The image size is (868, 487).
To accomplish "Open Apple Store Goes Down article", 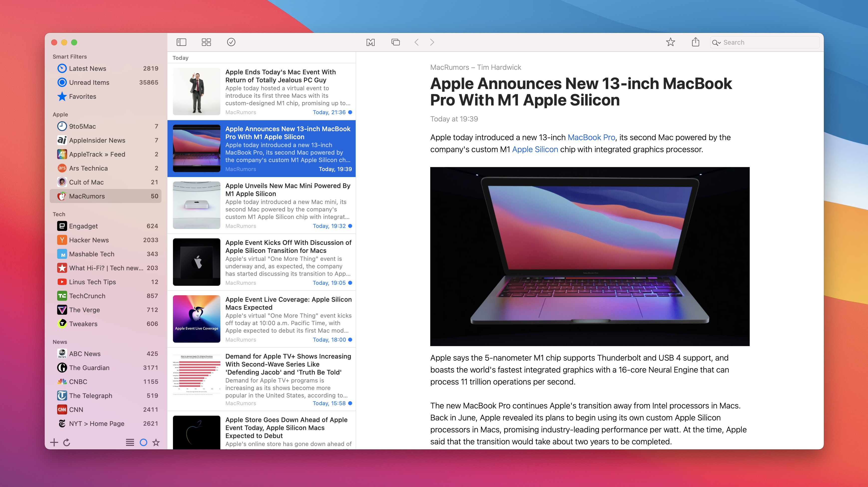I will pos(262,430).
